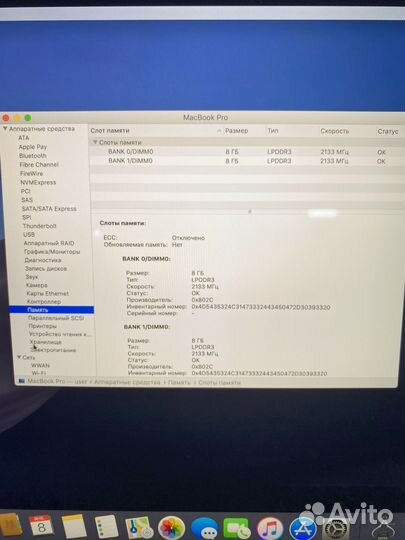Select Электропитание in the sidebar

tap(53, 350)
